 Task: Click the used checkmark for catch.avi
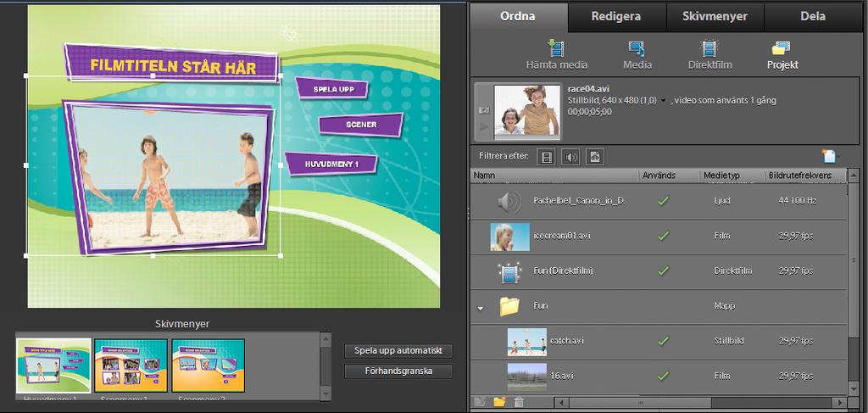click(x=663, y=341)
